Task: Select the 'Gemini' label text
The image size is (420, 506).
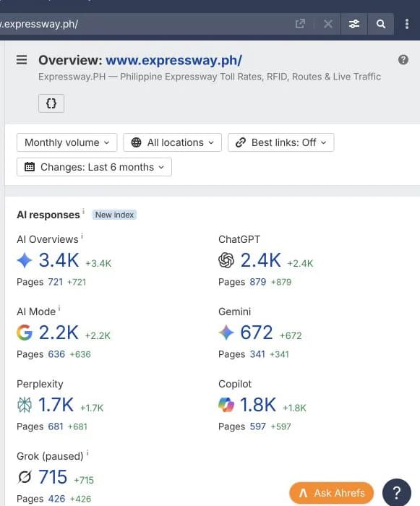Action: pyautogui.click(x=235, y=312)
